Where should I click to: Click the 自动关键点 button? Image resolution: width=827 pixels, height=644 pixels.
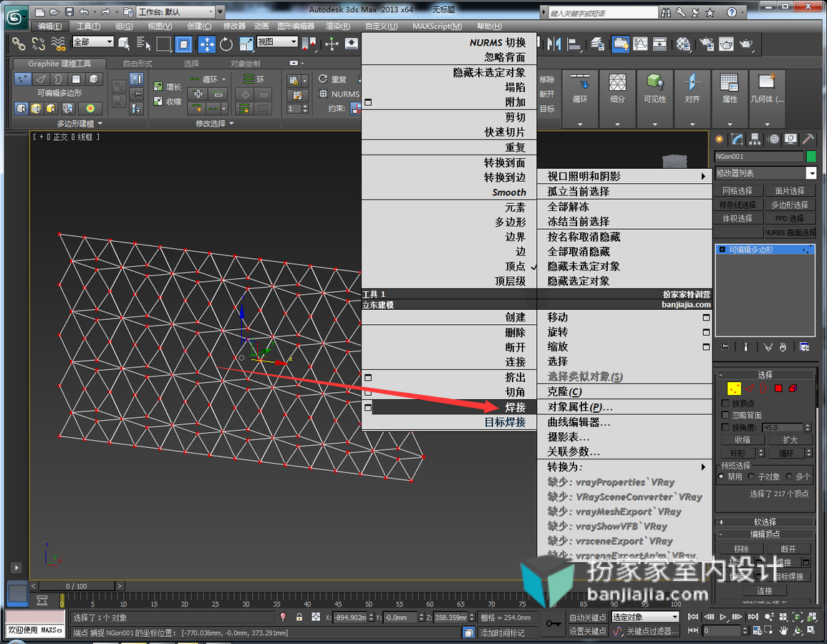click(588, 617)
